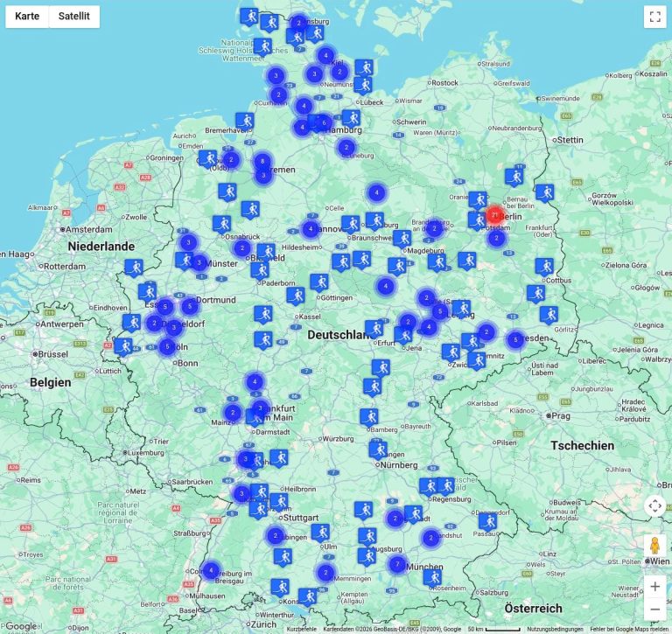The width and height of the screenshot is (672, 634).
Task: Open cluster 2 near Memmingen
Action: tap(325, 573)
